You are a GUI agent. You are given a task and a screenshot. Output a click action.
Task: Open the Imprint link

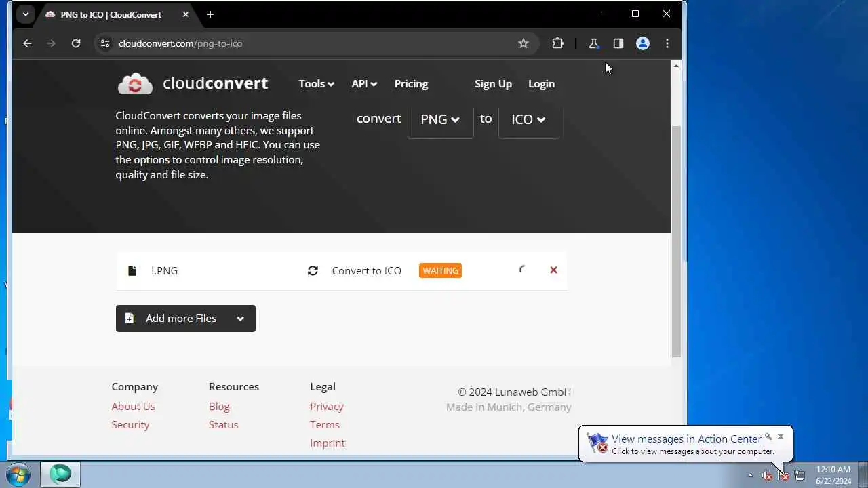click(x=328, y=443)
